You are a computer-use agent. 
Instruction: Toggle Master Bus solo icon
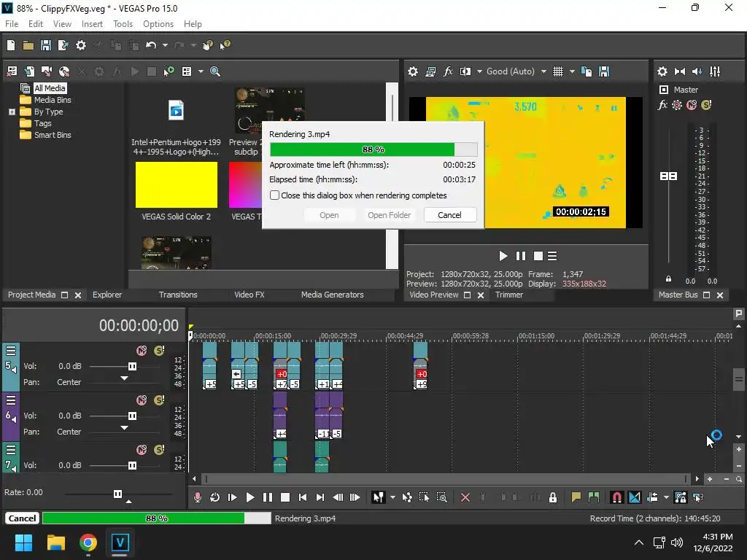point(706,105)
